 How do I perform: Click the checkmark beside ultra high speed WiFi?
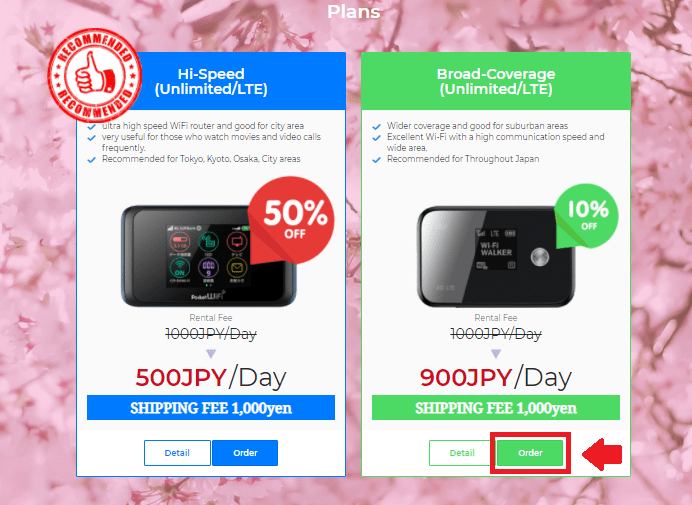tap(91, 127)
